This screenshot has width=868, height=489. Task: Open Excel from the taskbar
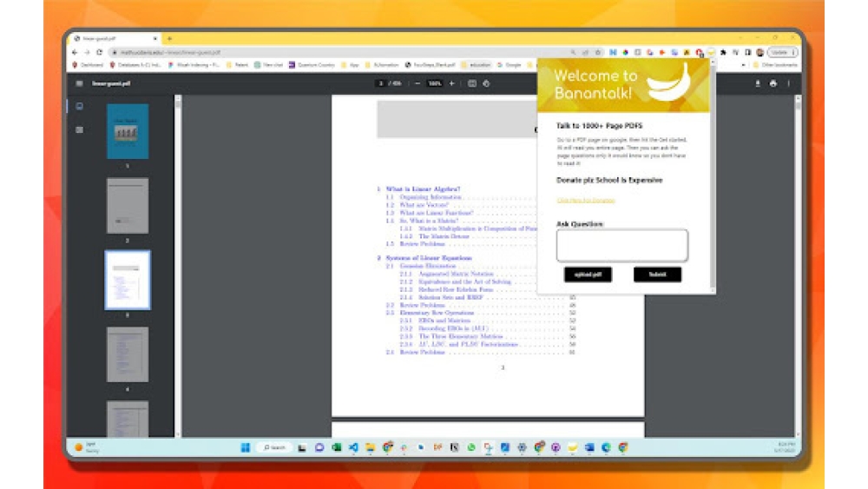tap(336, 447)
